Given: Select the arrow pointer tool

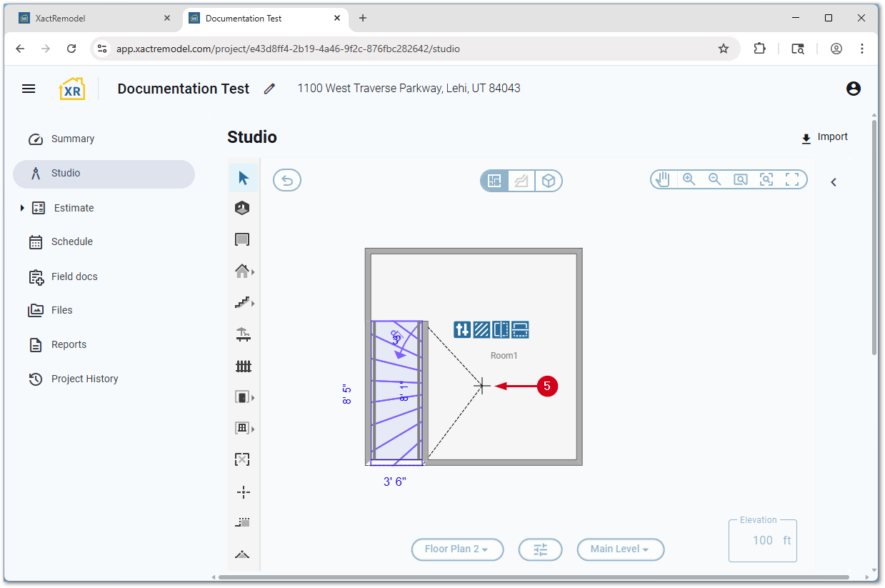Looking at the screenshot, I should pyautogui.click(x=244, y=178).
